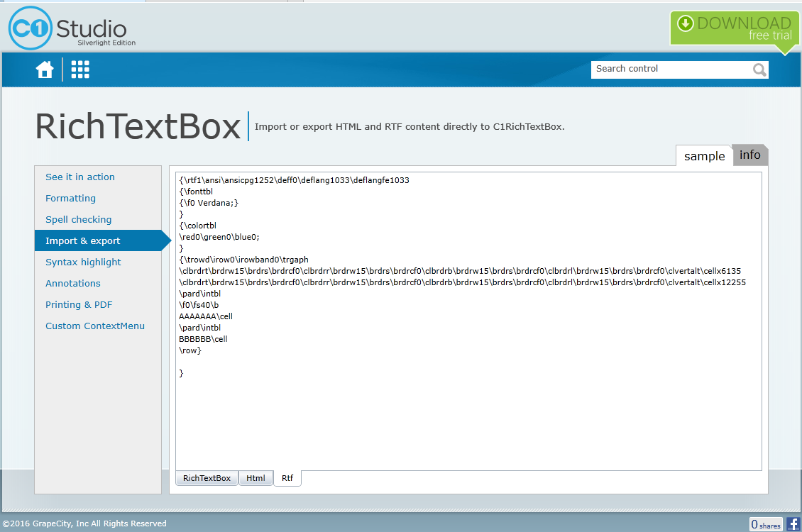Open See it in action sample
The height and width of the screenshot is (532, 802).
coord(79,177)
